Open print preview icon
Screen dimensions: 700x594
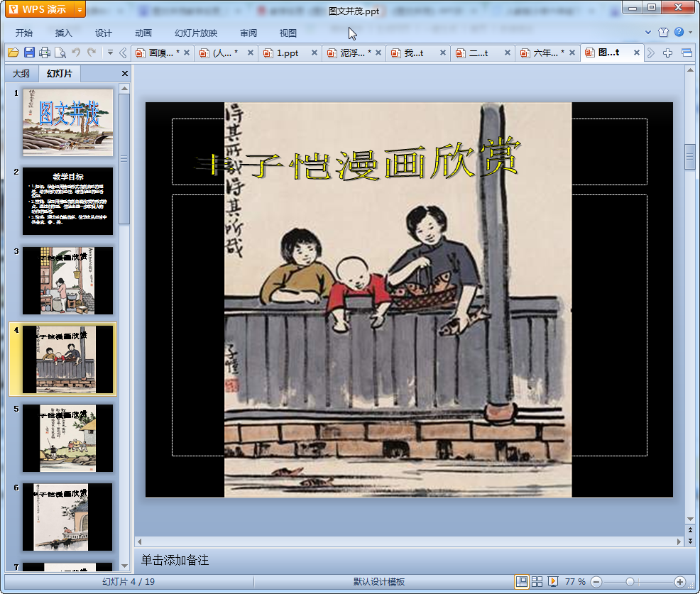click(60, 53)
